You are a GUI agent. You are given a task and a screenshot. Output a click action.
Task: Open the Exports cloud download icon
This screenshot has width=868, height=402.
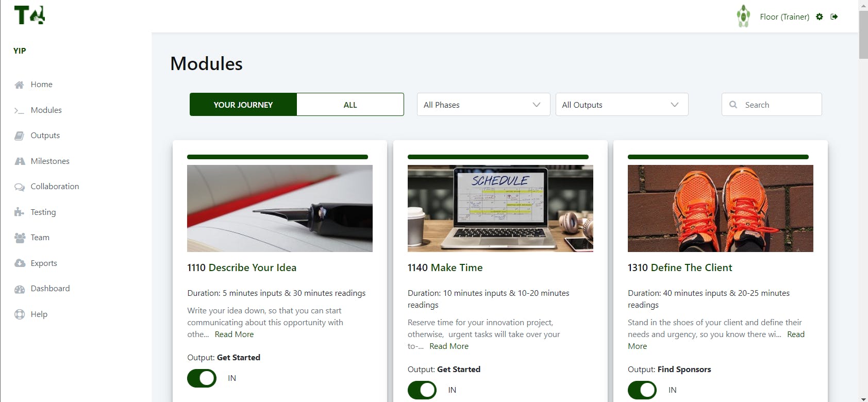pyautogui.click(x=20, y=263)
